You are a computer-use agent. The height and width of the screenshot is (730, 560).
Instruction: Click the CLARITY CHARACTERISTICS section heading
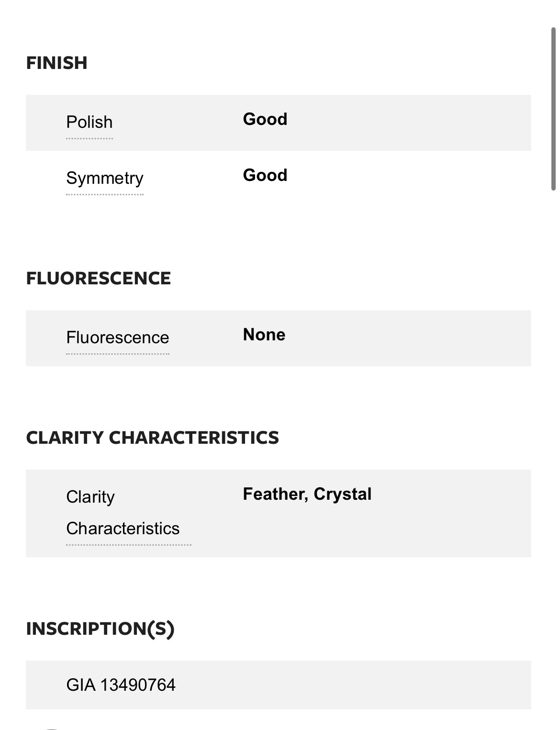coord(152,438)
